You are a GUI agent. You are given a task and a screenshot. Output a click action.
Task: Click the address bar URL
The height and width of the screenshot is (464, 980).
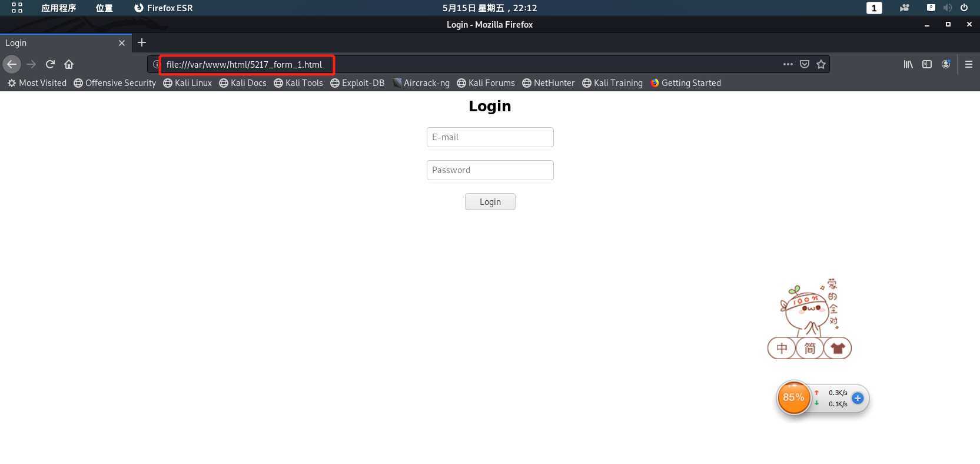(244, 65)
